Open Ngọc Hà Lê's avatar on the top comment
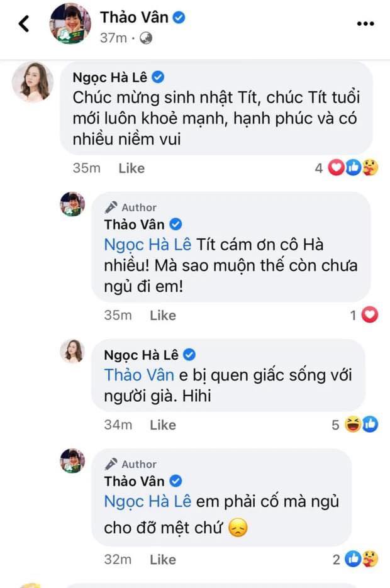390x588 pixels. click(x=31, y=82)
